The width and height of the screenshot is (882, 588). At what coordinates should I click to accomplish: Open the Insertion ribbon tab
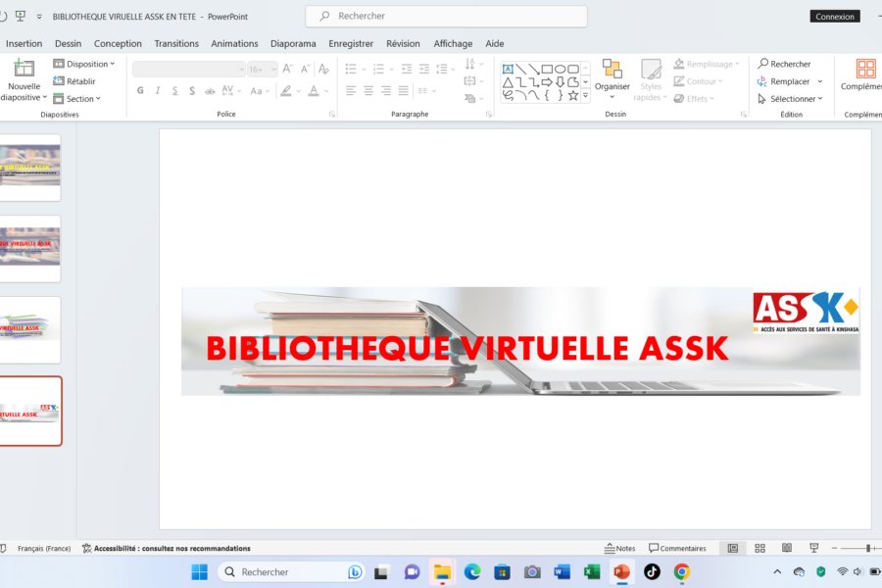[x=24, y=43]
